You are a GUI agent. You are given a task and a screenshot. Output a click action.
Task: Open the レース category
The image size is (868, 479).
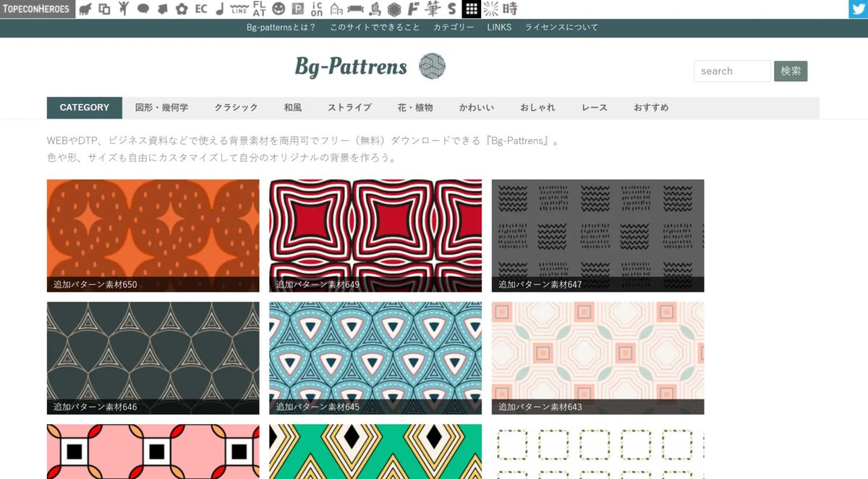coord(595,107)
